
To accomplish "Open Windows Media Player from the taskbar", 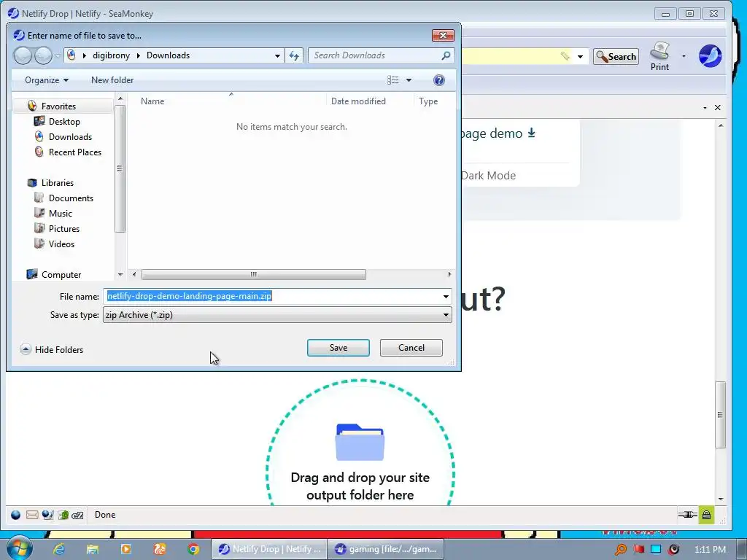I will coord(126,549).
